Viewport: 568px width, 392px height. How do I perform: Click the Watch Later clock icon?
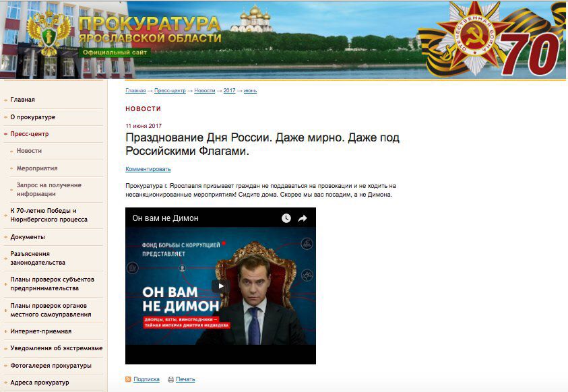coord(286,218)
